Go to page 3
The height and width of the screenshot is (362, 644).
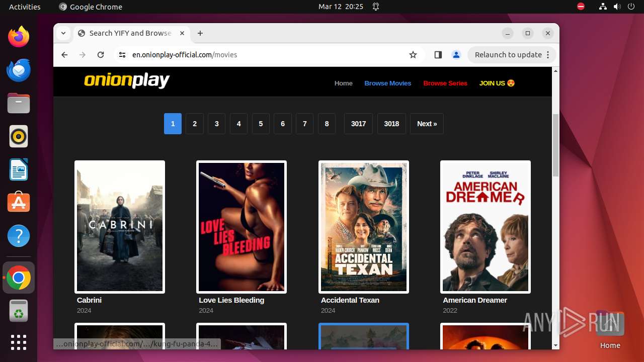click(x=217, y=124)
